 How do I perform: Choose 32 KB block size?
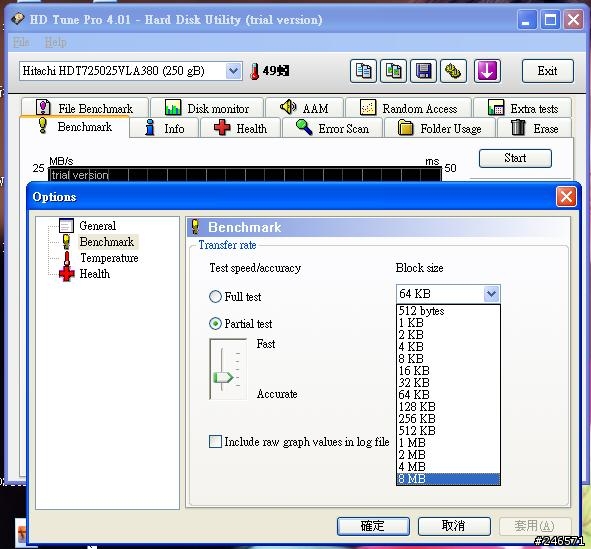click(x=448, y=383)
